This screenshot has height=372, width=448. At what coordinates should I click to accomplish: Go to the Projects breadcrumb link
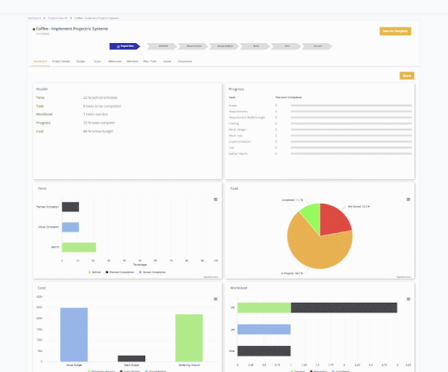point(58,18)
